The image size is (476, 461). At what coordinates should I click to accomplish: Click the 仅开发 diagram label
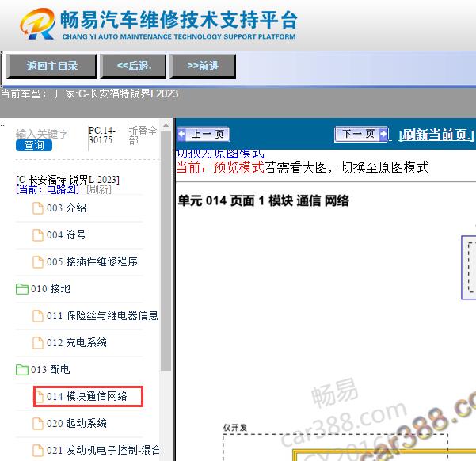click(235, 428)
